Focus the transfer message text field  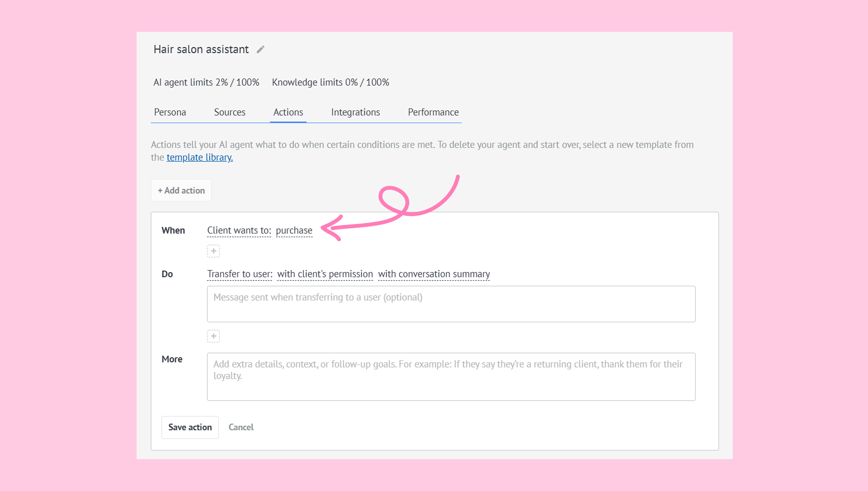451,304
